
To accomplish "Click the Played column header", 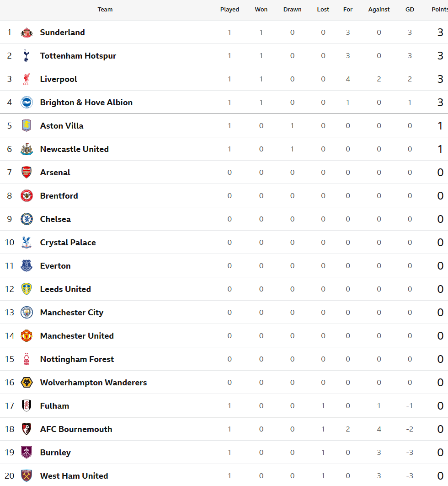I will pos(229,10).
